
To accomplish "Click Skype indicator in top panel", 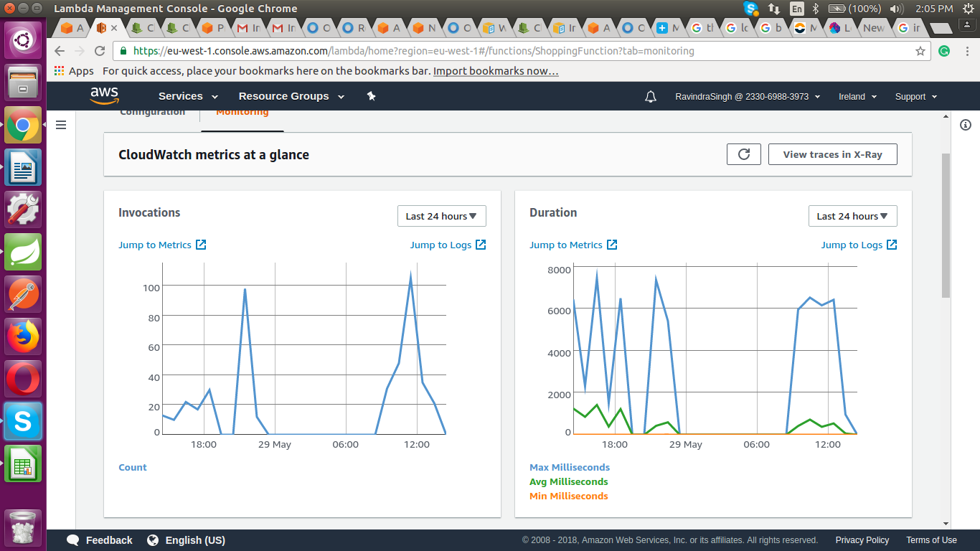I will coord(751,9).
